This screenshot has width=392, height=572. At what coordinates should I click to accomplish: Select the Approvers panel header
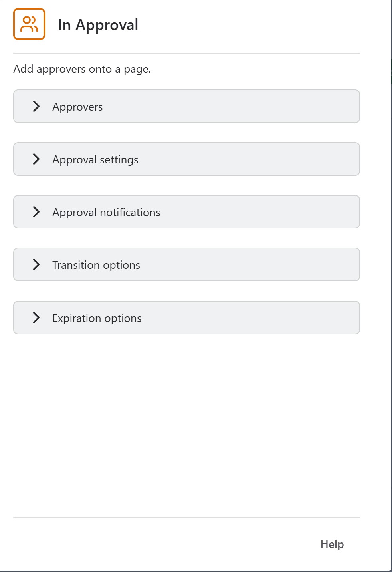(x=186, y=106)
